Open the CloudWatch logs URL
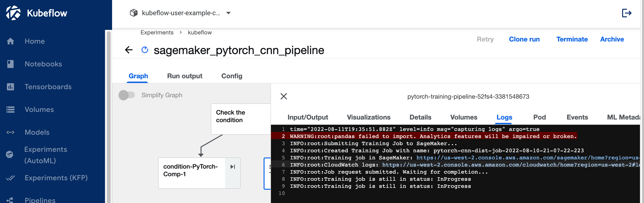This screenshot has height=203, width=644. point(511,165)
